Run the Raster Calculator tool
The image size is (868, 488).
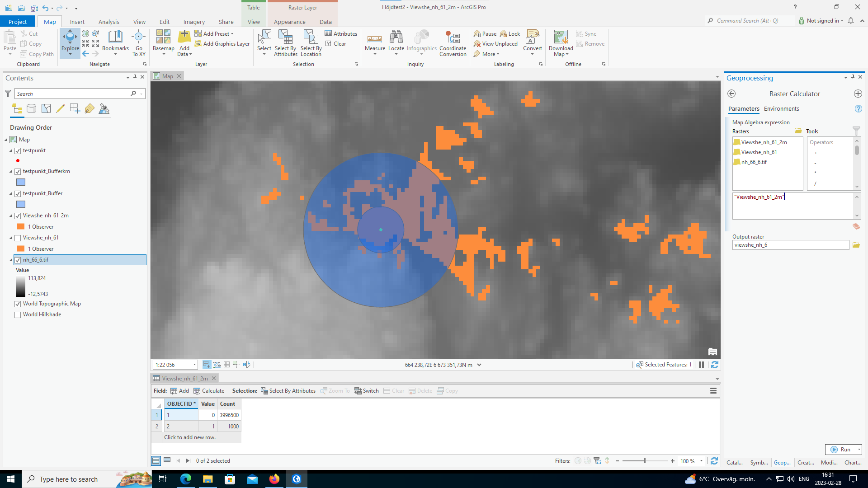840,450
